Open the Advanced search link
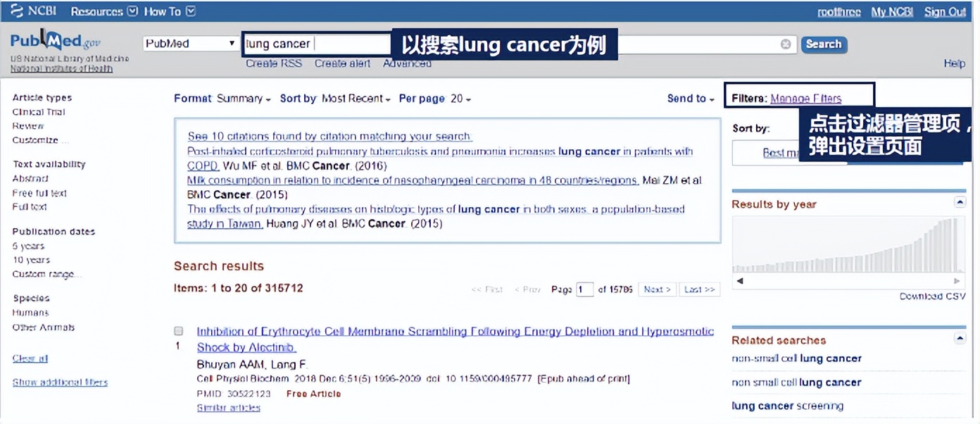The image size is (980, 424). [407, 63]
